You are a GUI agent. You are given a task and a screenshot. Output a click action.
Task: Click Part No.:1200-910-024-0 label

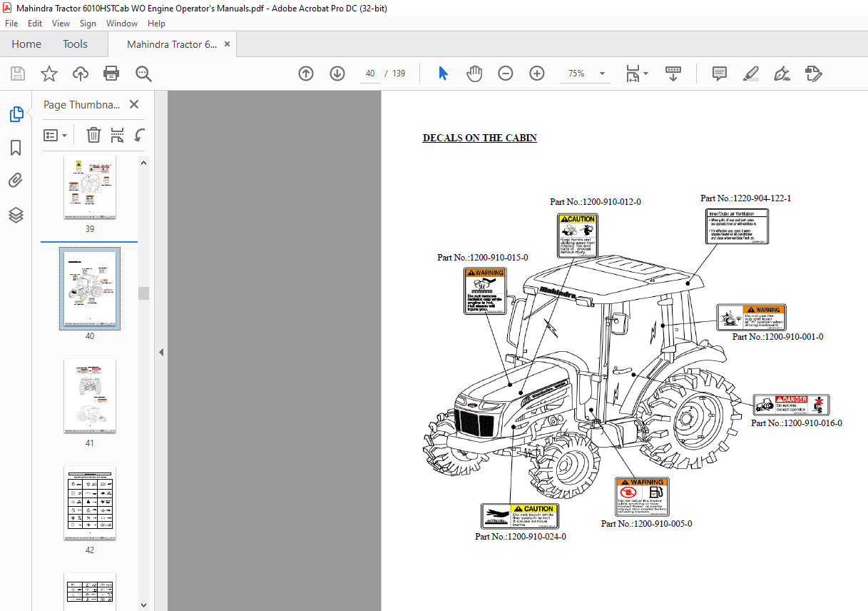click(521, 537)
